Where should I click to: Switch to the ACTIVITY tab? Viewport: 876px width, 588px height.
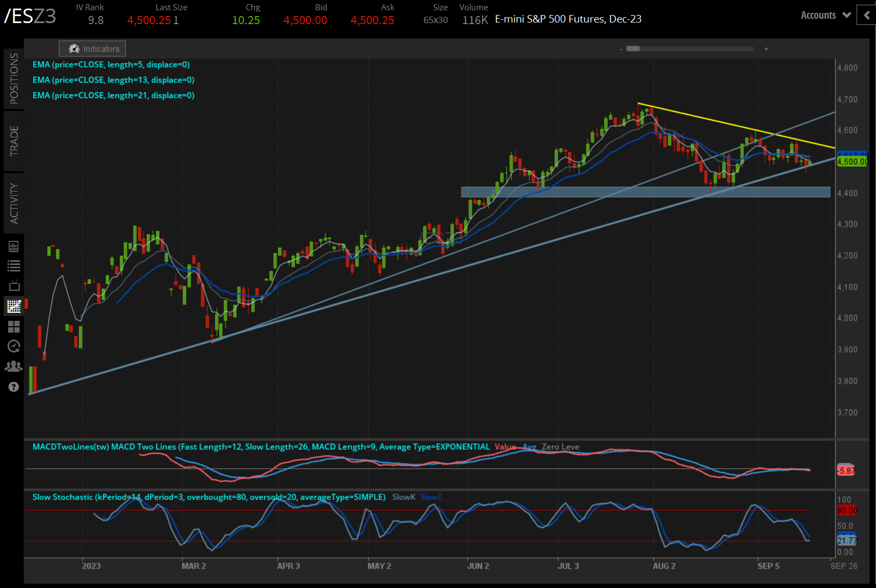point(14,203)
